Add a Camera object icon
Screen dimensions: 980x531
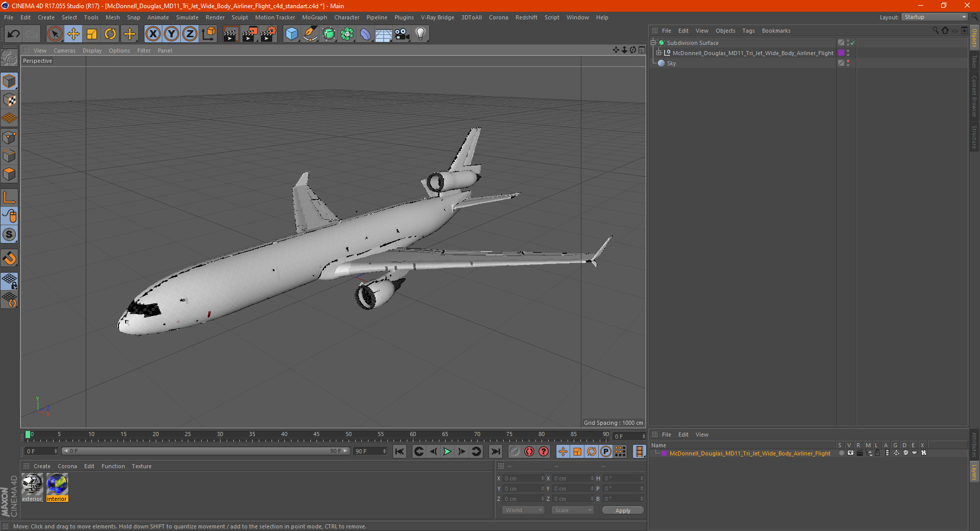tap(402, 34)
